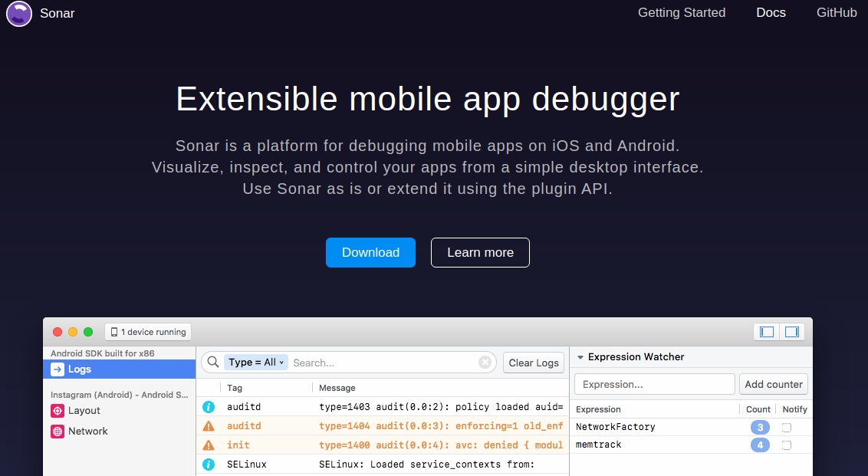The width and height of the screenshot is (868, 476).
Task: Toggle the right sidebar panel icon
Action: point(792,332)
